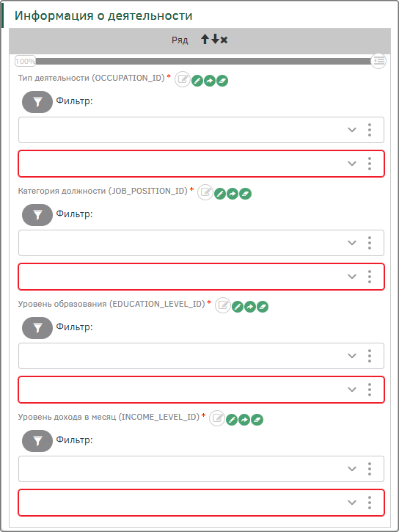Expand the OCCUPATION_ID filter dropdown chevron
This screenshot has height=532, width=399.
(x=352, y=130)
